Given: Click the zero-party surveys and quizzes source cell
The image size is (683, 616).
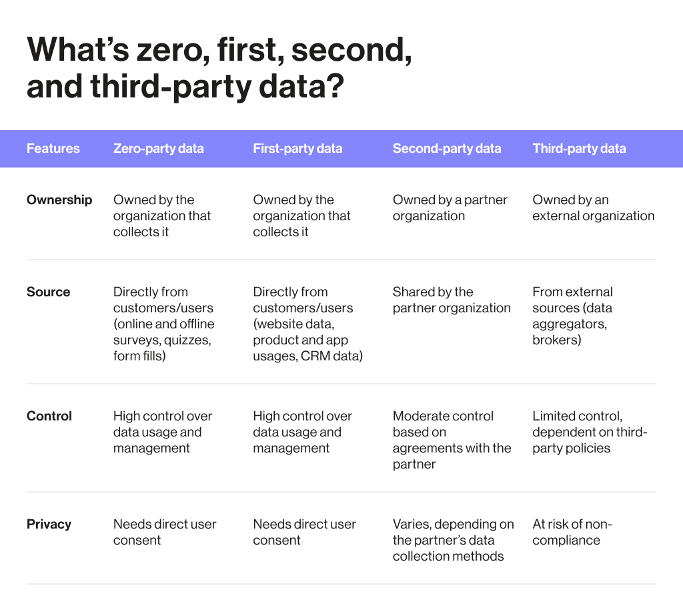Looking at the screenshot, I should (163, 324).
